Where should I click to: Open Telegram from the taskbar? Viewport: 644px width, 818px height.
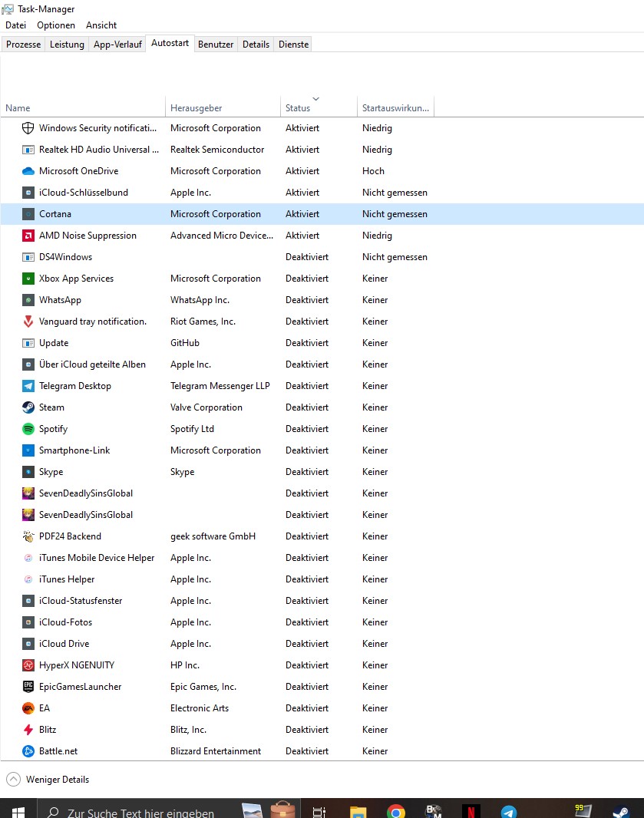coord(509,810)
